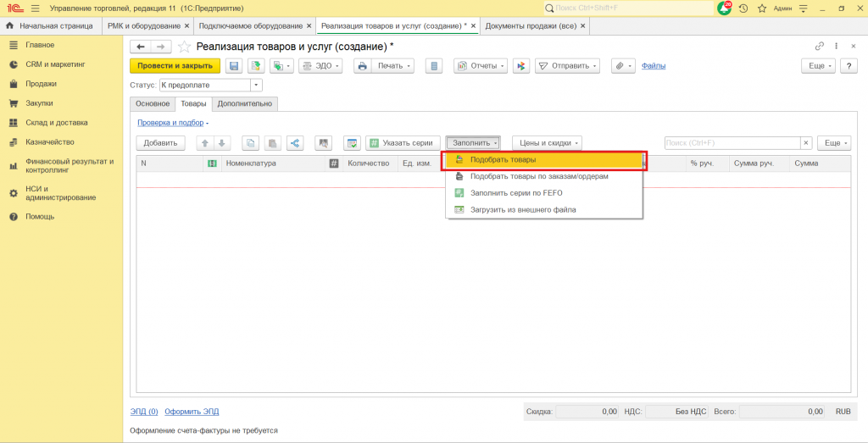Image resolution: width=868 pixels, height=443 pixels.
Task: Click the check filling calendar icon
Action: (x=352, y=142)
